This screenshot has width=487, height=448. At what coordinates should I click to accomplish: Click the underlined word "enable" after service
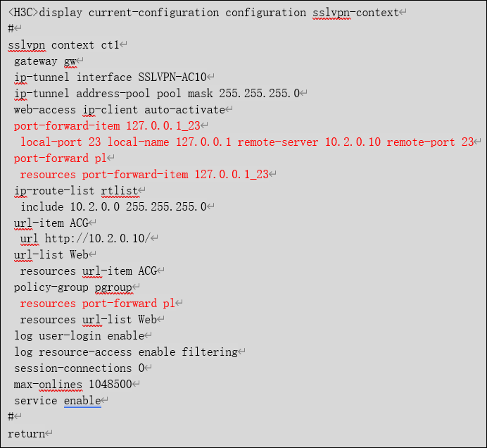(82, 401)
